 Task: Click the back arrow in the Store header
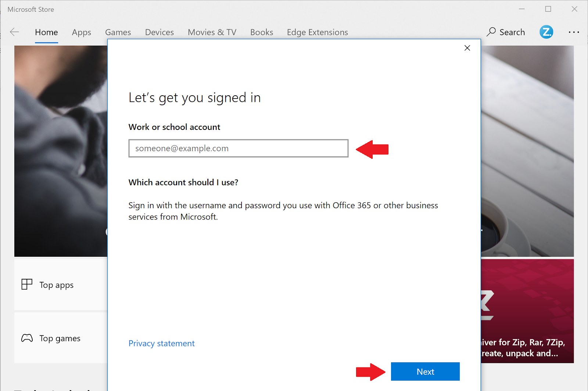click(14, 32)
